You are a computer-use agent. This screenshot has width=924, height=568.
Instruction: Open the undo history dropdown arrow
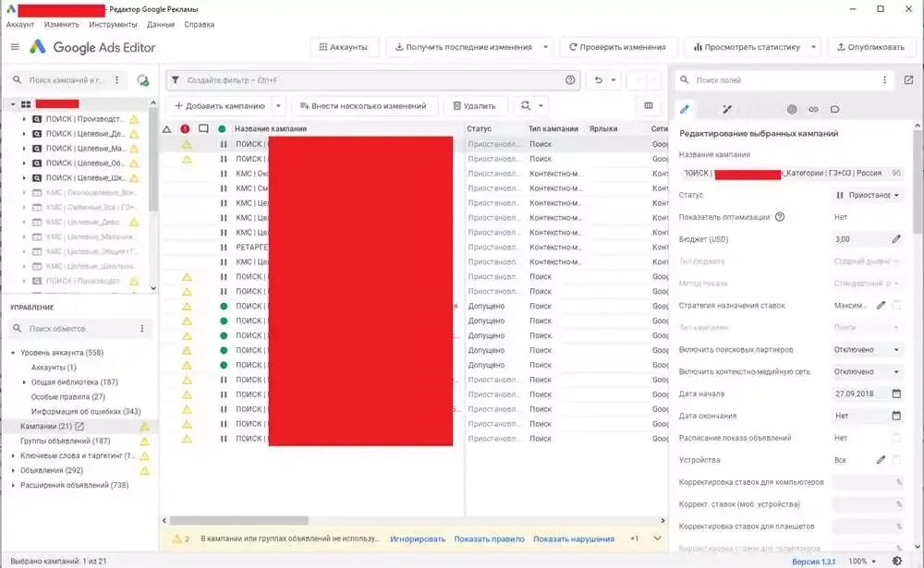click(613, 79)
